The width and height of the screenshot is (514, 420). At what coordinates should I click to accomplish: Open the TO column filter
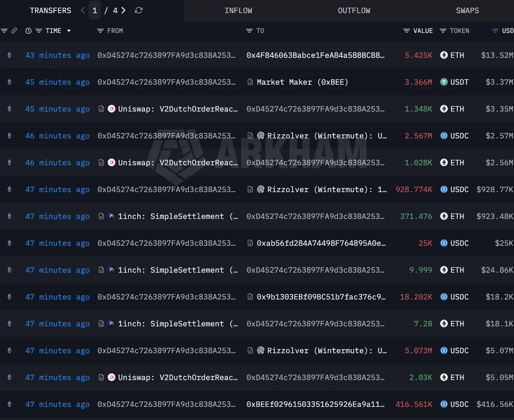pos(249,31)
